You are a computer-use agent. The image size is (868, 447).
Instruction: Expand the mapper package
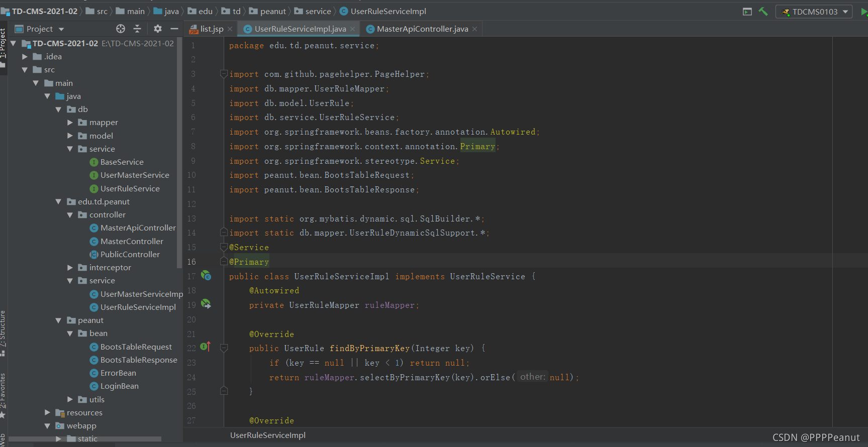pyautogui.click(x=70, y=123)
